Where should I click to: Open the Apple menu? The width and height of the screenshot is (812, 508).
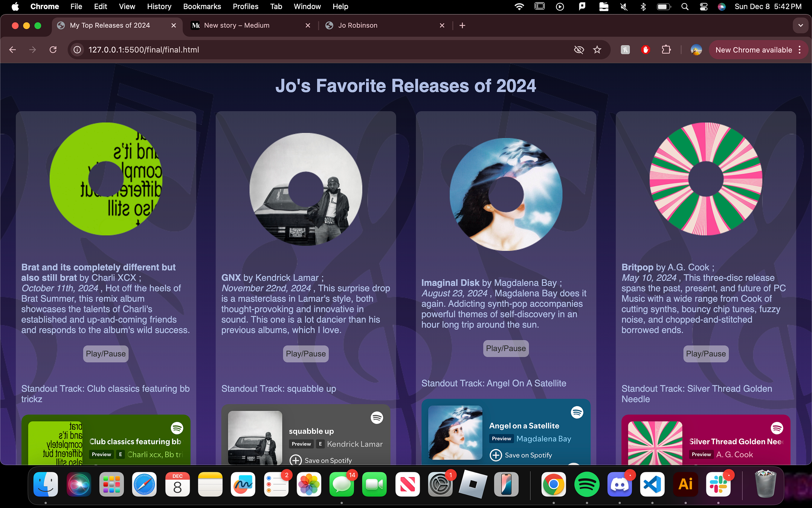point(15,6)
